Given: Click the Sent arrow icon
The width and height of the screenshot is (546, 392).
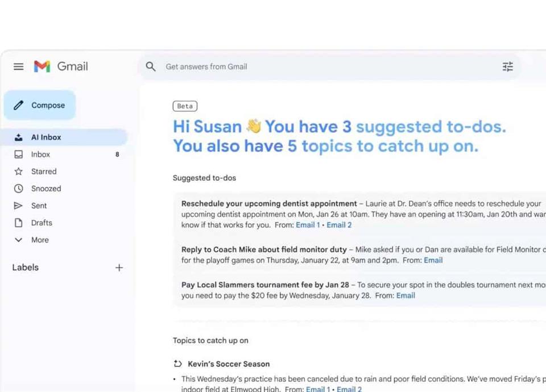Looking at the screenshot, I should click(19, 206).
